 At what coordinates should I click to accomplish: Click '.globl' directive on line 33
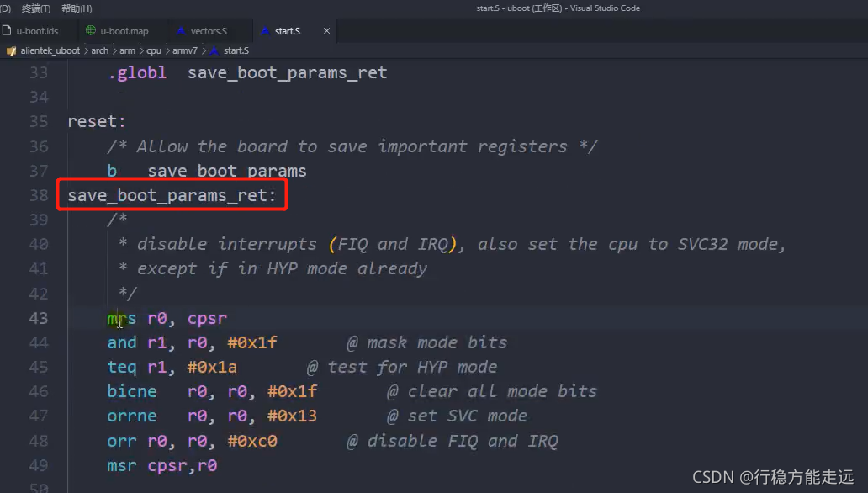click(137, 72)
